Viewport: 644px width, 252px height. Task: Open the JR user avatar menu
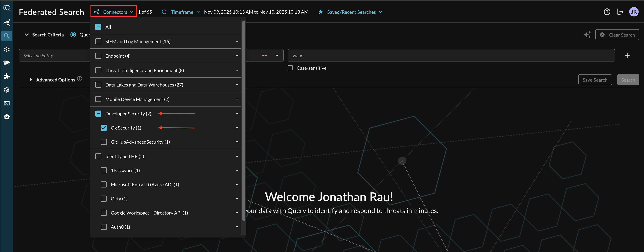[x=634, y=12]
